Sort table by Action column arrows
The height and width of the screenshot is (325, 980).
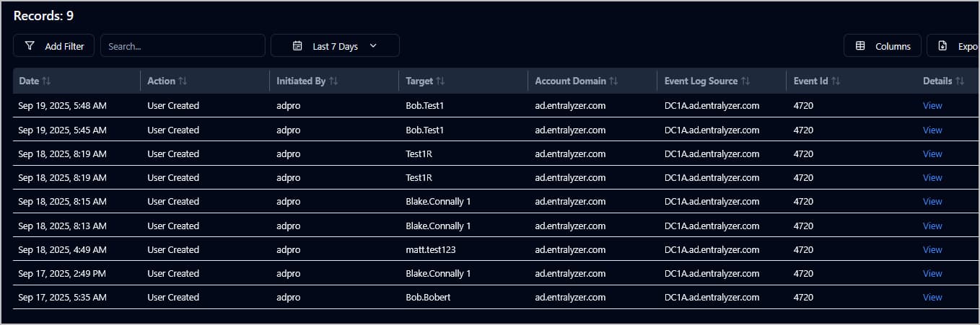[x=183, y=81]
